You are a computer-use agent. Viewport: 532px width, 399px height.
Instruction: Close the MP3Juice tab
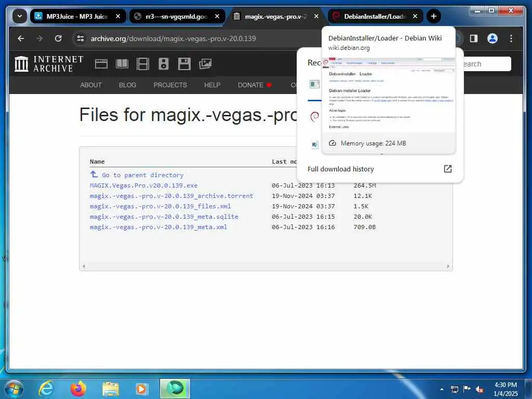click(x=118, y=16)
